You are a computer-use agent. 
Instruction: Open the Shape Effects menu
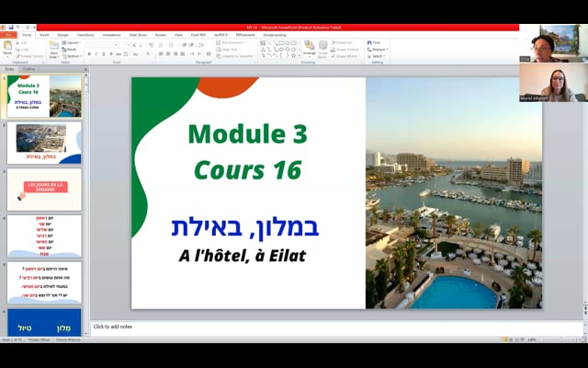pyautogui.click(x=345, y=56)
